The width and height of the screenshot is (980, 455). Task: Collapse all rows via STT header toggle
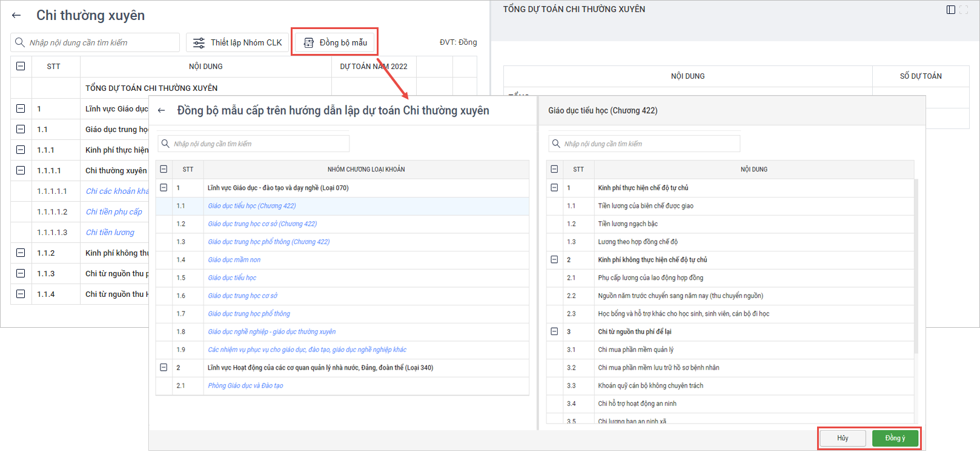pyautogui.click(x=21, y=66)
